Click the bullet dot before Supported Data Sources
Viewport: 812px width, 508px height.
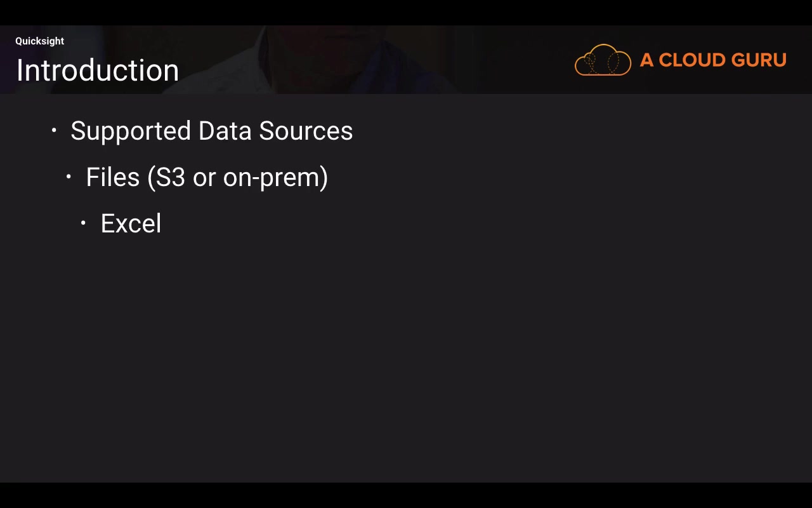tap(54, 131)
